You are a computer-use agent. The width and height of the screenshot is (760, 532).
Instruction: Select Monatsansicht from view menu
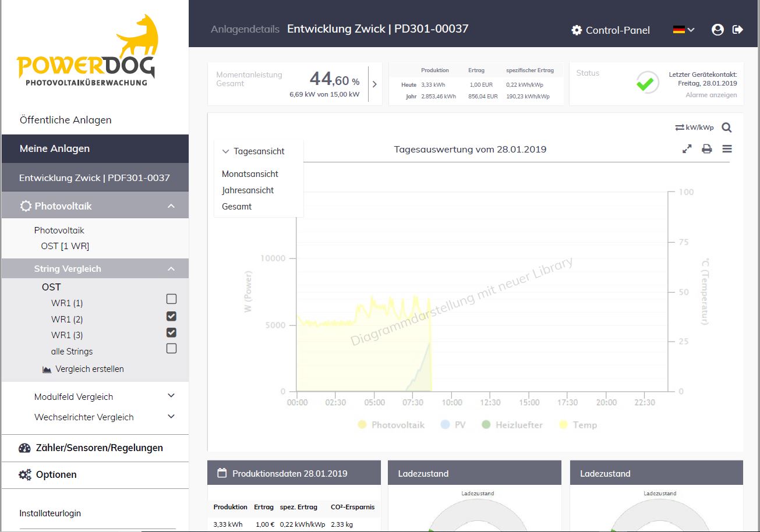250,174
